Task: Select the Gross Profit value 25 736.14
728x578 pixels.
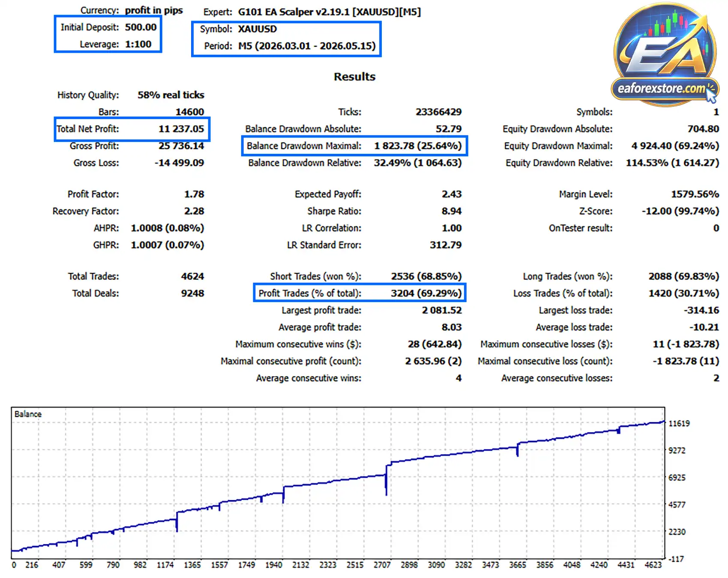Action: tap(181, 146)
